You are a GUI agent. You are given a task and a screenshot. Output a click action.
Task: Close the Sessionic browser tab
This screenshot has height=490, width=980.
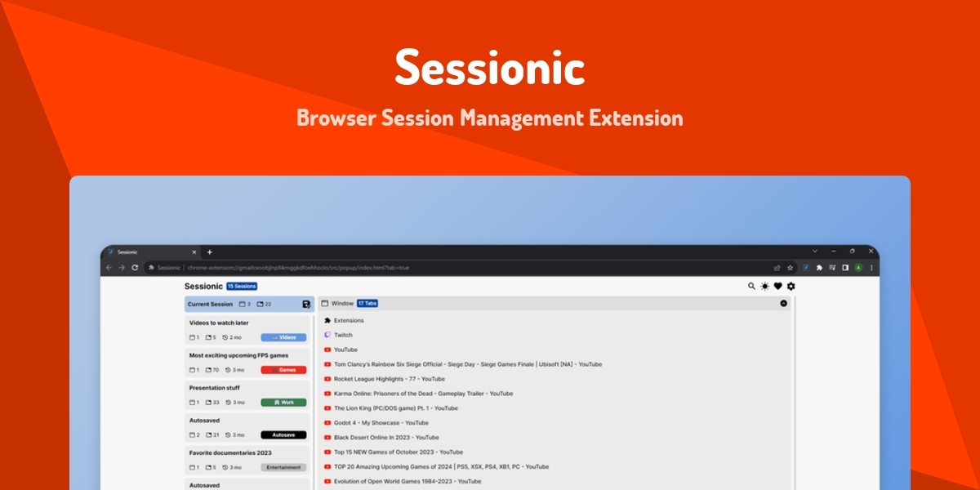[x=194, y=252]
